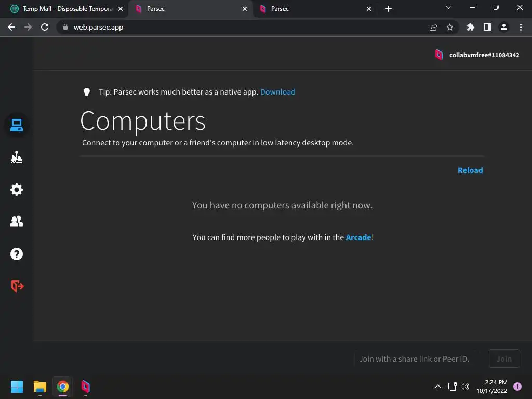Click the Parsec logo next to username
532x399 pixels.
pyautogui.click(x=438, y=55)
